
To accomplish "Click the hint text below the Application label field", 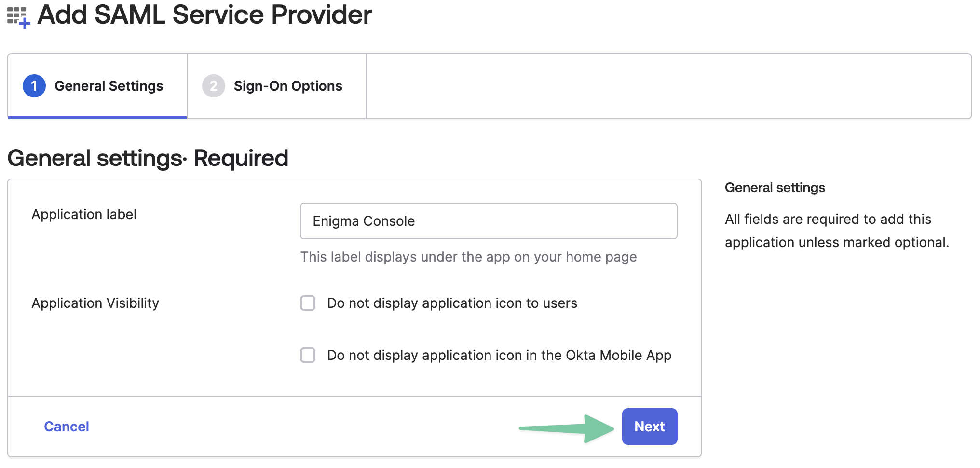I will pos(468,257).
